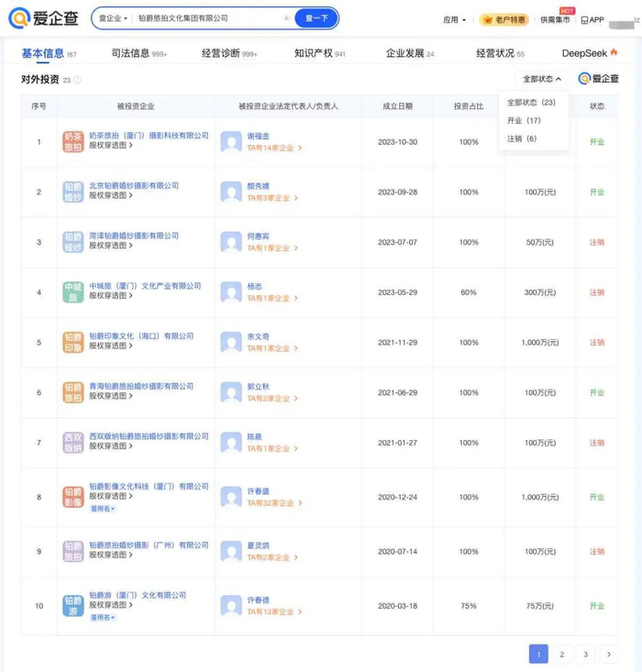This screenshot has height=672, width=642.
Task: Switch to 基本信息 tab
Action: click(x=49, y=53)
